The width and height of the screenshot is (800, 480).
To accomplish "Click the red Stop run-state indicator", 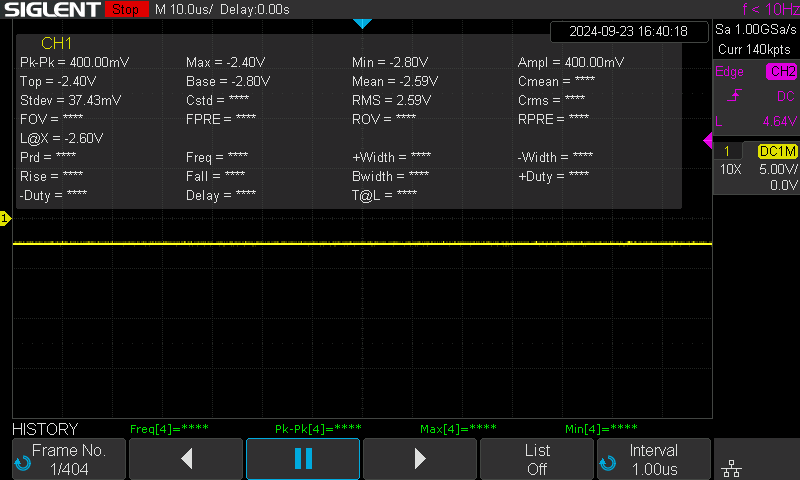I will point(125,9).
